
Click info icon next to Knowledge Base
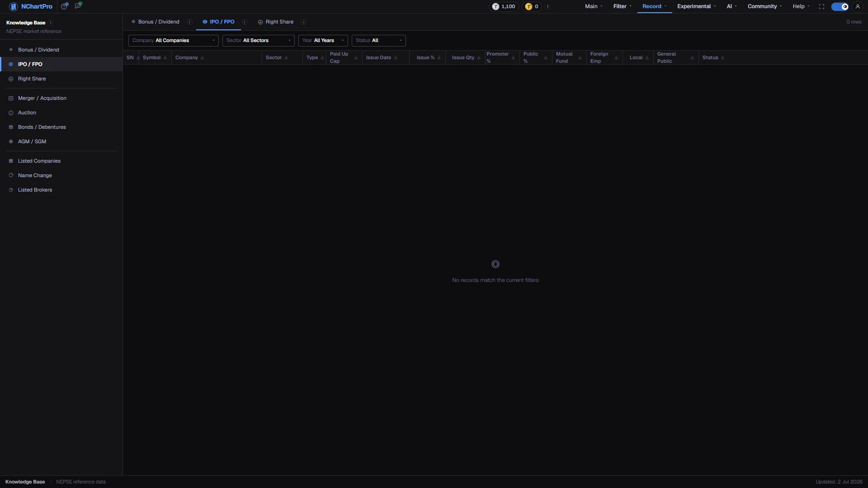click(51, 23)
